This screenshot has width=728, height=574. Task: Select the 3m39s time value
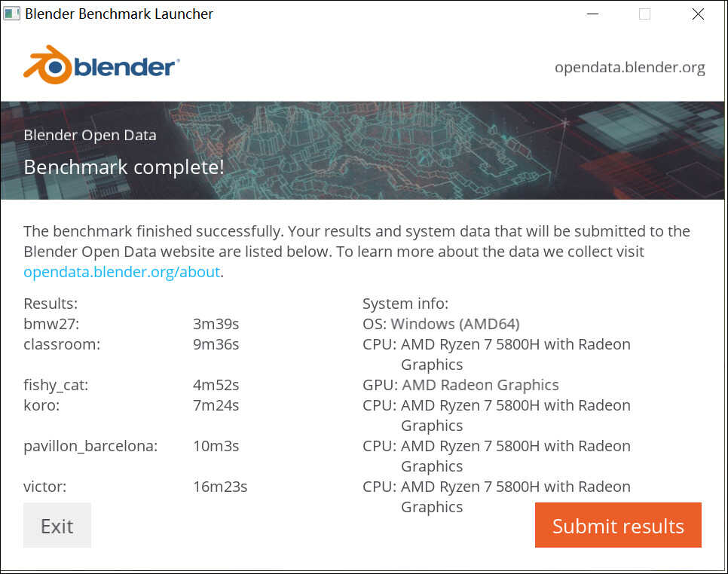pyautogui.click(x=216, y=324)
